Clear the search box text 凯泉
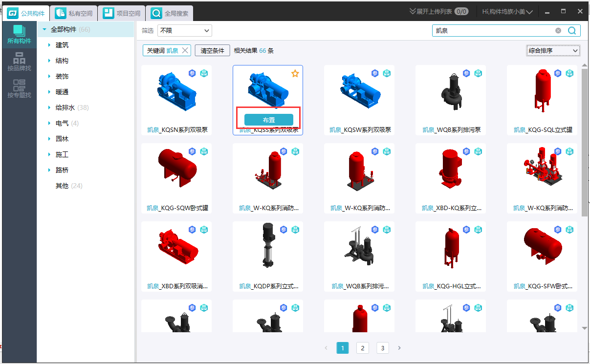The width and height of the screenshot is (590, 364). (558, 30)
